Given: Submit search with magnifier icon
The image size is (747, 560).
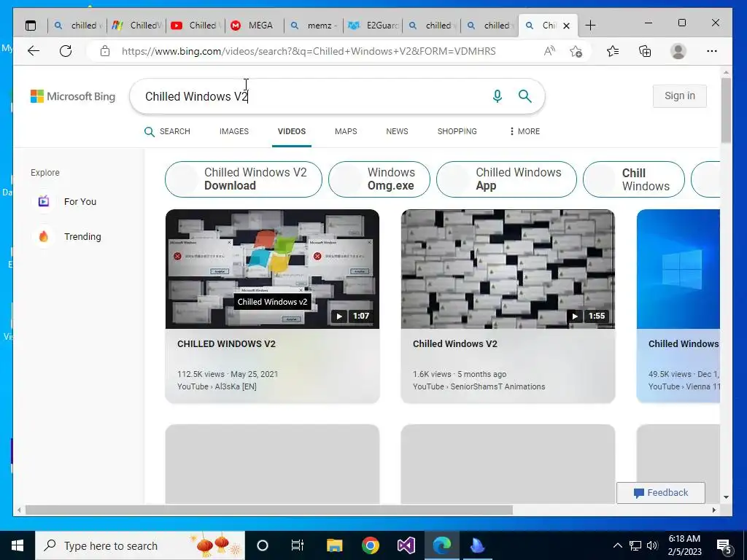Looking at the screenshot, I should [x=525, y=96].
